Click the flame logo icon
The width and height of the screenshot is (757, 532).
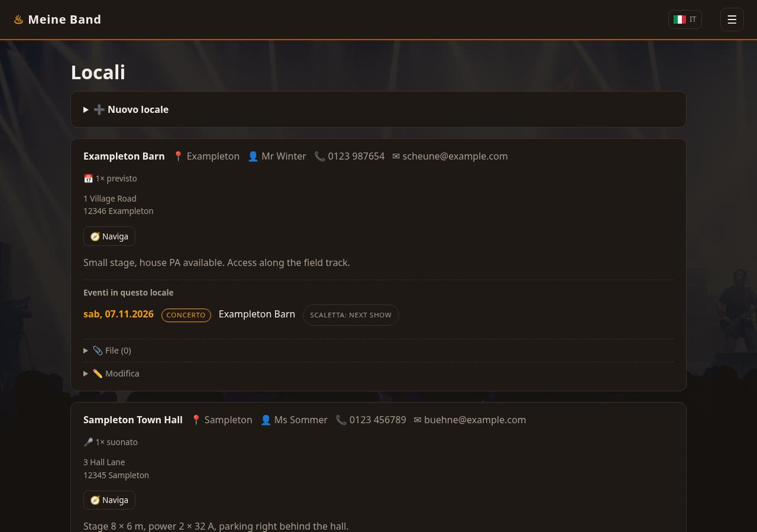[18, 20]
